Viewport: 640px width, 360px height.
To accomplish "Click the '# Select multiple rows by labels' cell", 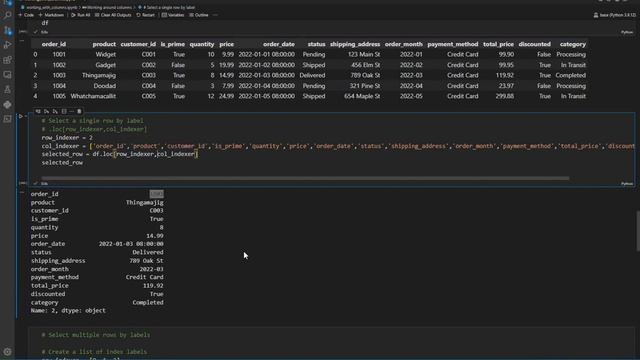I will [96, 335].
